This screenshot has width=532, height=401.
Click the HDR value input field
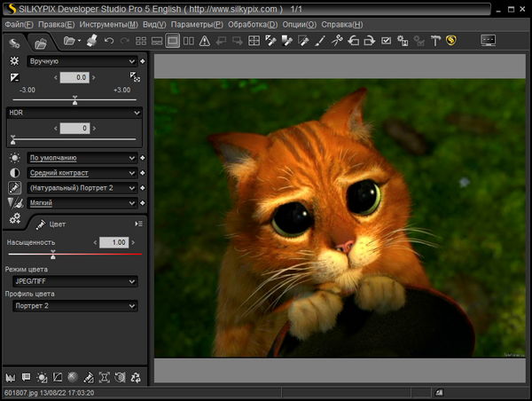(x=73, y=128)
